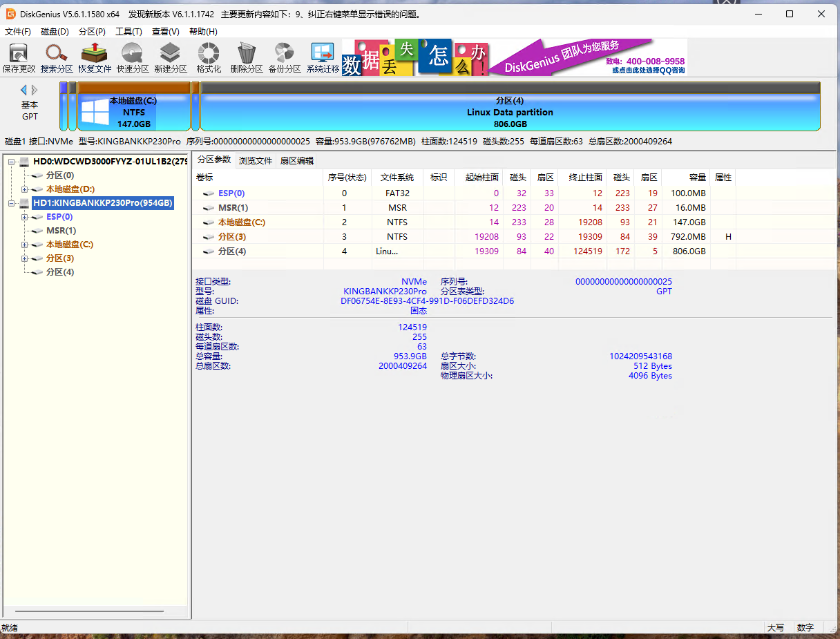Expand the ESP(0) partition tree node
This screenshot has width=840, height=639.
pyautogui.click(x=25, y=217)
